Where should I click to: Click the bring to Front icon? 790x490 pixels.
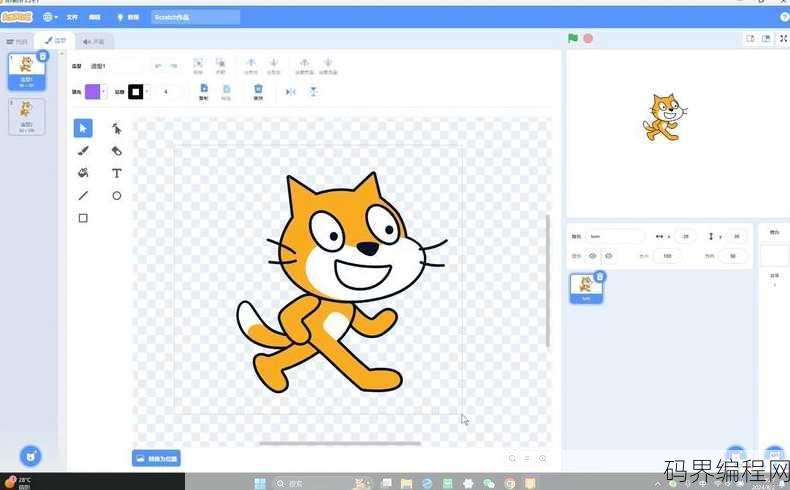(304, 65)
